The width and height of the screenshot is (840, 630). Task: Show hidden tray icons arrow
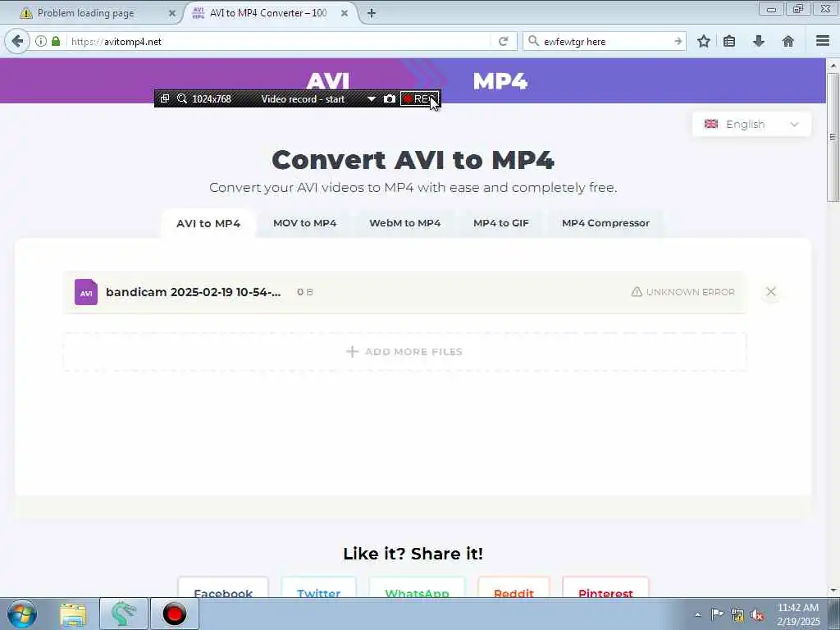tap(697, 614)
